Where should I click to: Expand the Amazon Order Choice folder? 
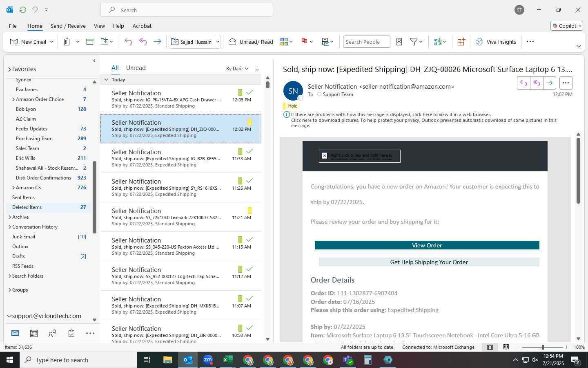coord(13,99)
